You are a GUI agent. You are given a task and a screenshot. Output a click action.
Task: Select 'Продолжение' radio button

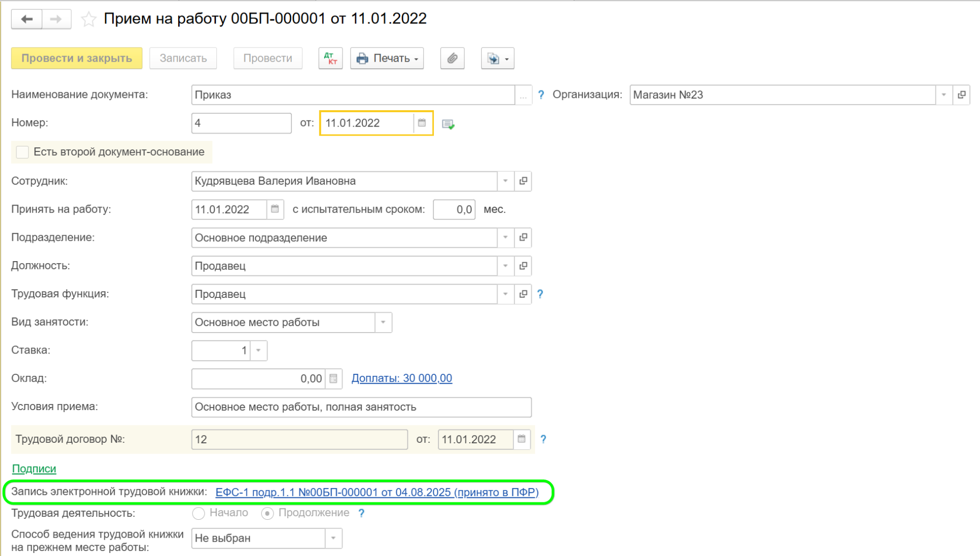coord(267,513)
